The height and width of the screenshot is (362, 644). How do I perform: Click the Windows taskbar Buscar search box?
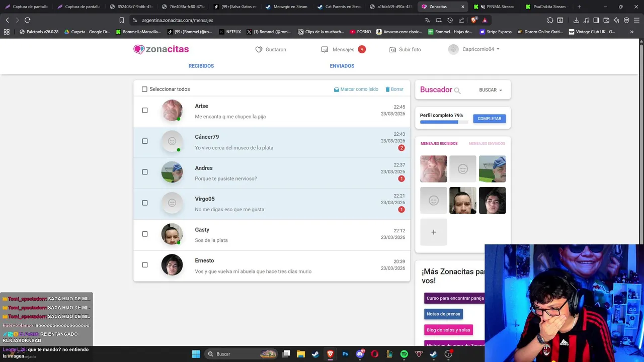(242, 354)
